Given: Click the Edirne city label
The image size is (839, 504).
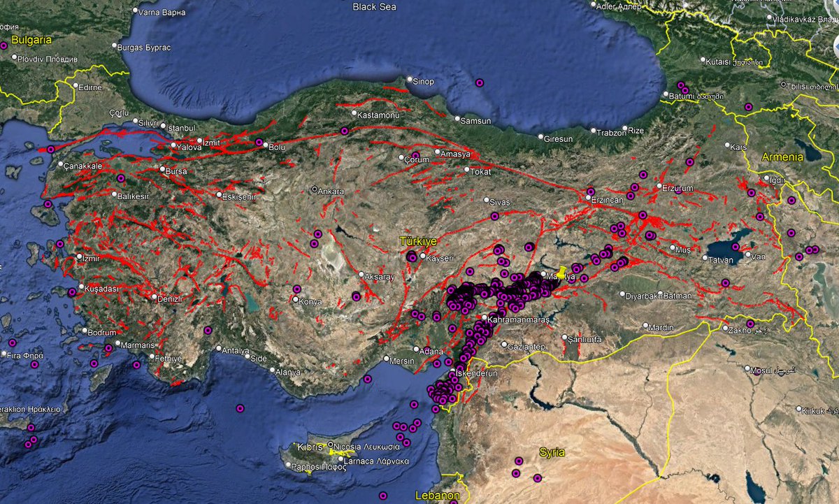Looking at the screenshot, I should [89, 87].
